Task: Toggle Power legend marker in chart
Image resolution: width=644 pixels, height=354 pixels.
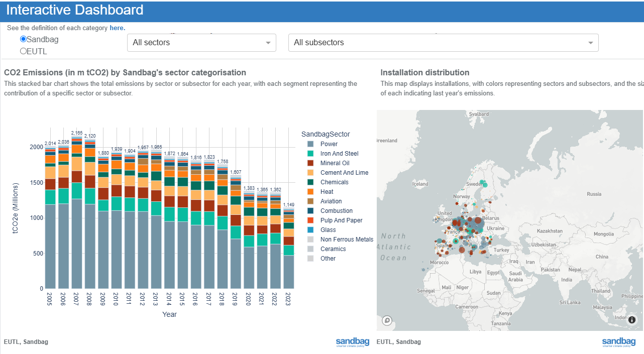Action: click(310, 144)
